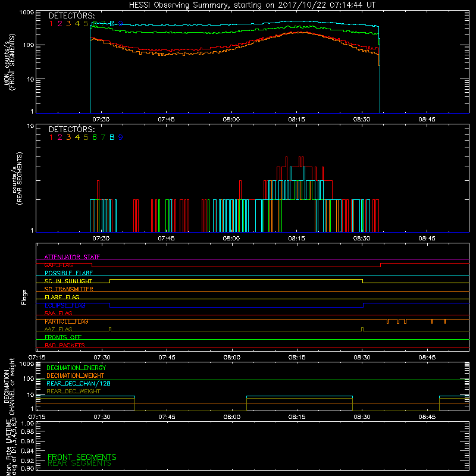476x476 pixels.
Task: Select the ATTENUATOR_STATE flag label
Action: 72,257
